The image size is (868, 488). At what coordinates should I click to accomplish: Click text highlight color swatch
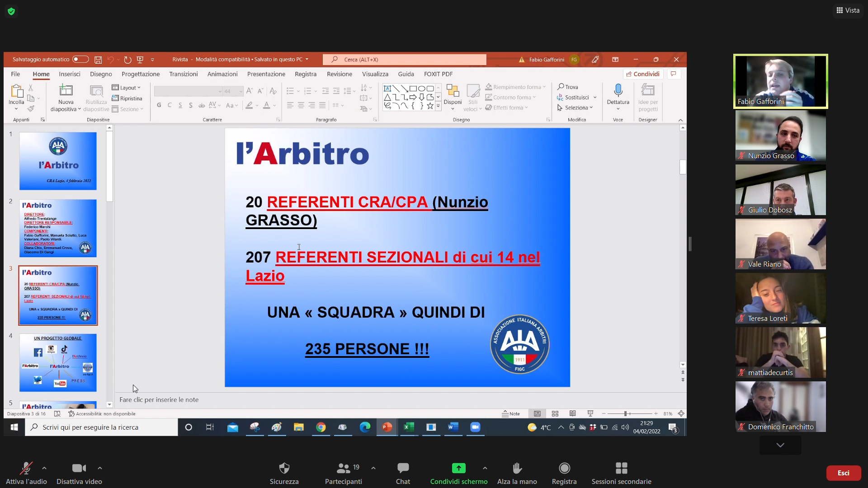click(x=249, y=105)
